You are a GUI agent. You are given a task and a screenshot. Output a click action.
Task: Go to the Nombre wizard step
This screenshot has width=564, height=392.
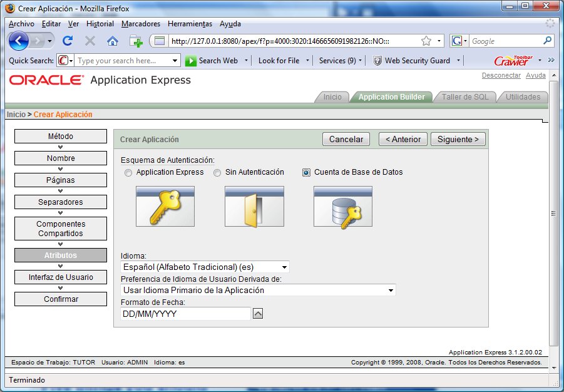coord(61,158)
